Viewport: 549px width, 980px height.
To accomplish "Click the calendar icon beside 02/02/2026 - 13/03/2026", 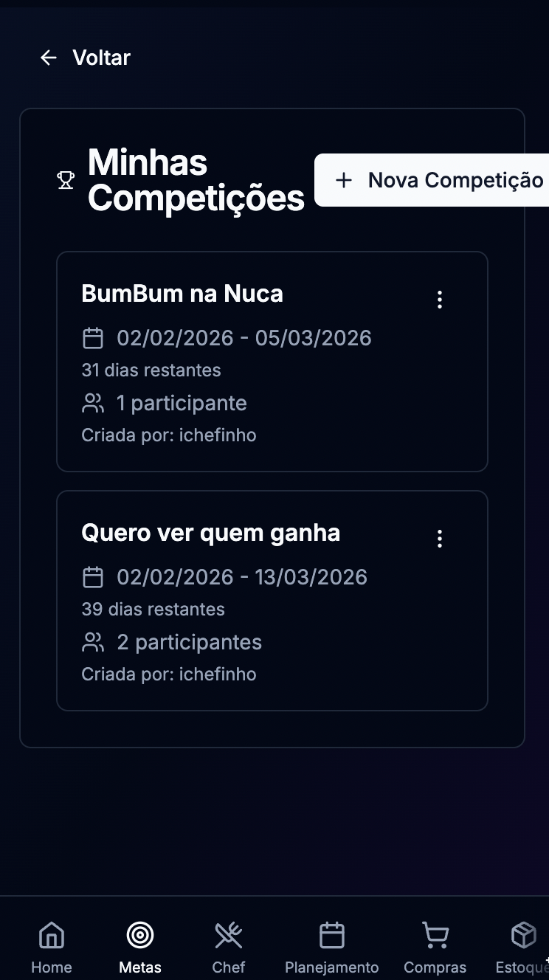I will tap(93, 577).
